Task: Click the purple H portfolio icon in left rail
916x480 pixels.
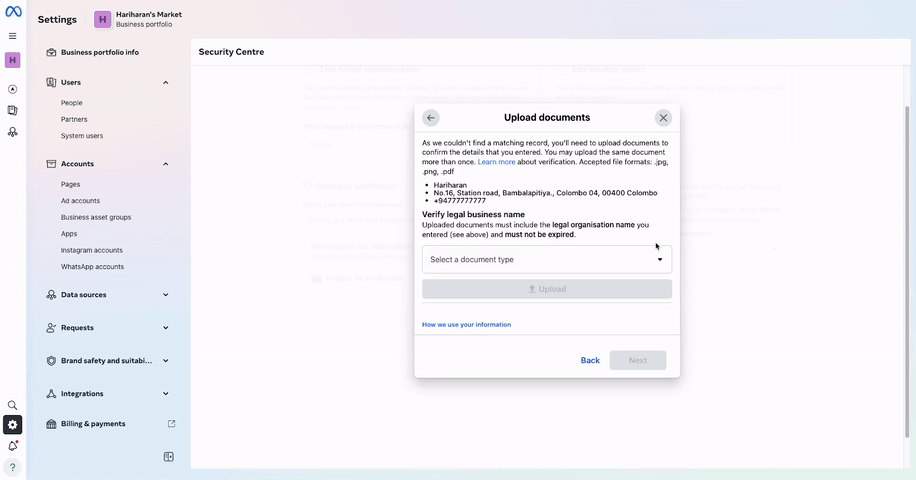Action: click(x=12, y=60)
